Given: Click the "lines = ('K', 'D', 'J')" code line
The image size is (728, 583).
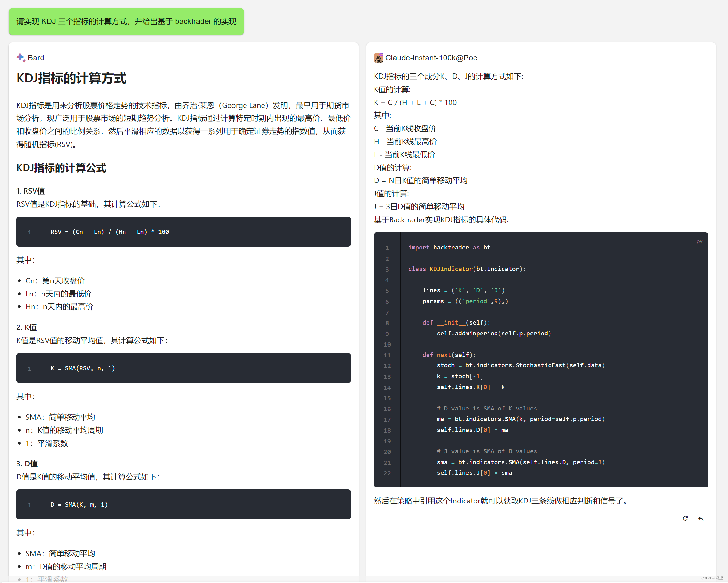Looking at the screenshot, I should pyautogui.click(x=464, y=290).
